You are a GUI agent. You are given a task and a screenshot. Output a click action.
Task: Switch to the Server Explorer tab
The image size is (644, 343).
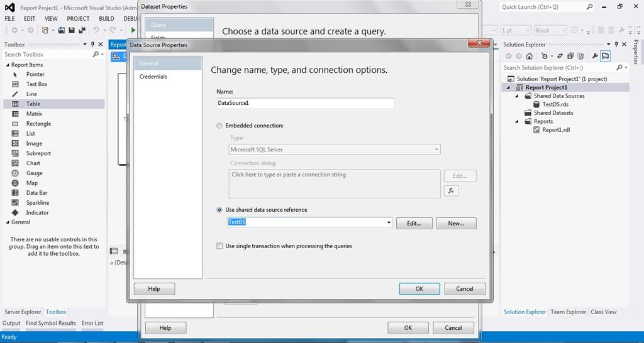coord(23,312)
